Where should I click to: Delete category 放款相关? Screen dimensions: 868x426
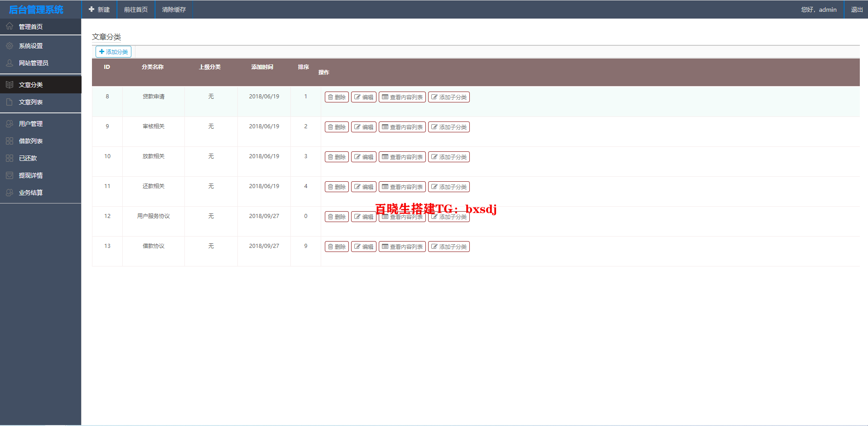[x=337, y=157]
